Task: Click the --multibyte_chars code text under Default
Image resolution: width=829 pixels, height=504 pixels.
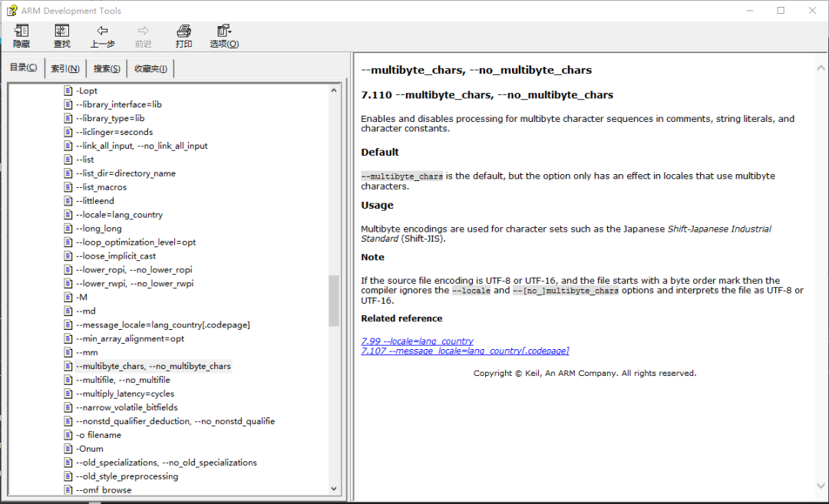Action: click(x=401, y=176)
